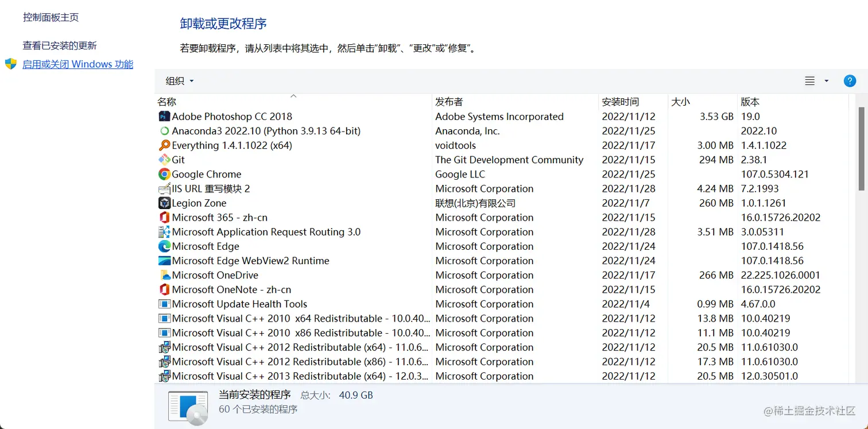This screenshot has width=868, height=429.
Task: Click the Visual C++ 2013 (x64) Redistributable icon
Action: 164,376
